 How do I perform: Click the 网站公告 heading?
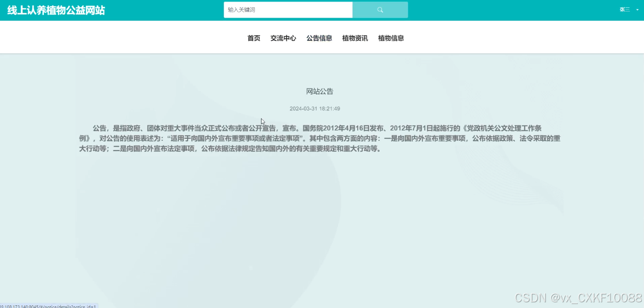tap(320, 92)
